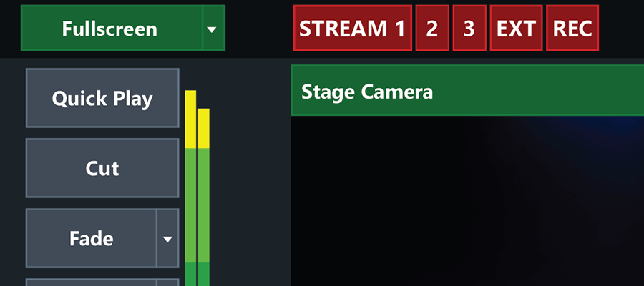Click the Cut transition button
This screenshot has height=286, width=644.
pyautogui.click(x=102, y=169)
